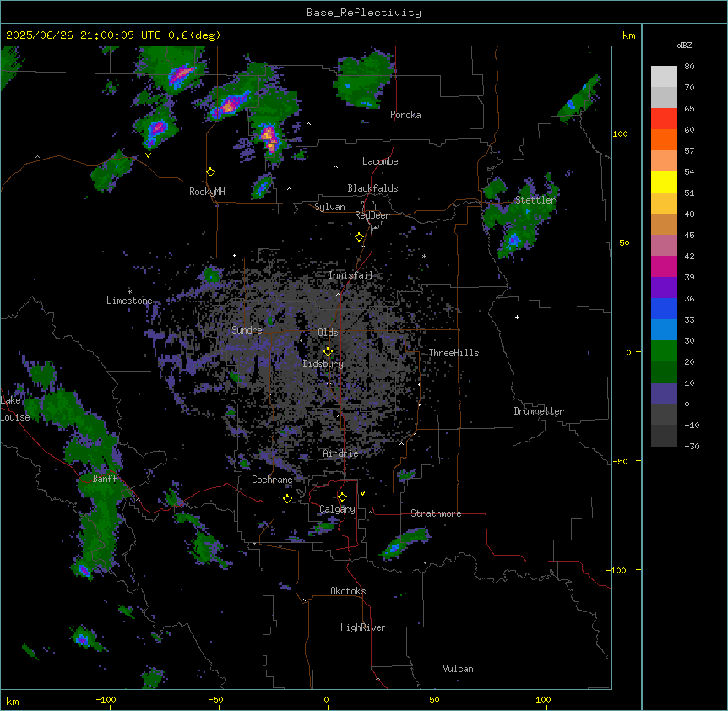Click the Olds label
Screen dimensions: 728x711
click(328, 333)
